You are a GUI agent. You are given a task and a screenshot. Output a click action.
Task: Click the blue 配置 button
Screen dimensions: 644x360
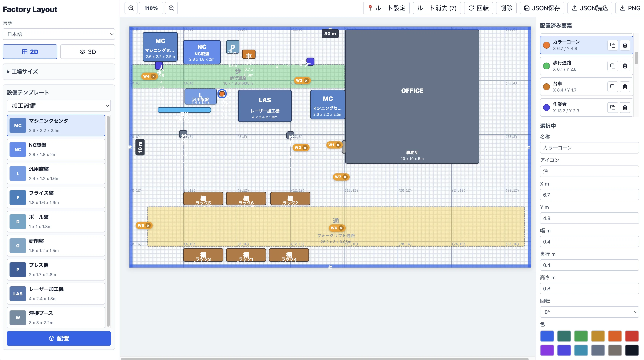[59, 338]
